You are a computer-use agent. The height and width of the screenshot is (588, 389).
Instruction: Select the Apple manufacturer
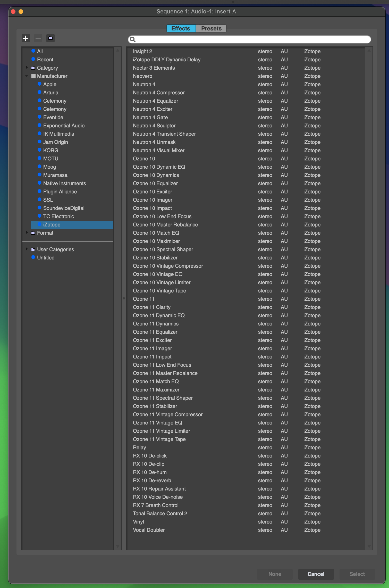pyautogui.click(x=50, y=84)
